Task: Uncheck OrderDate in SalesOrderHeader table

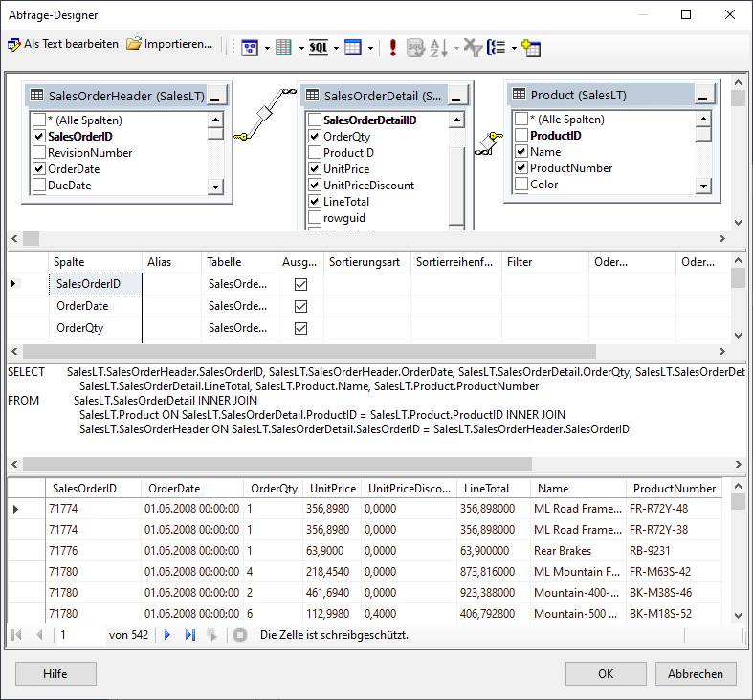Action: coord(39,169)
